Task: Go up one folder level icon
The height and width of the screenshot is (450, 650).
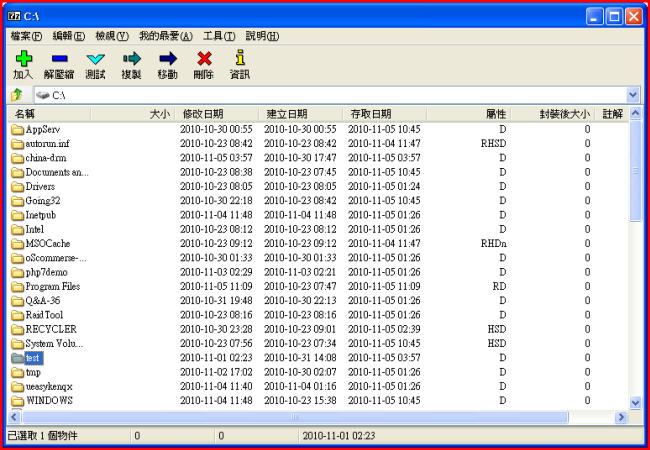Action: pyautogui.click(x=16, y=95)
